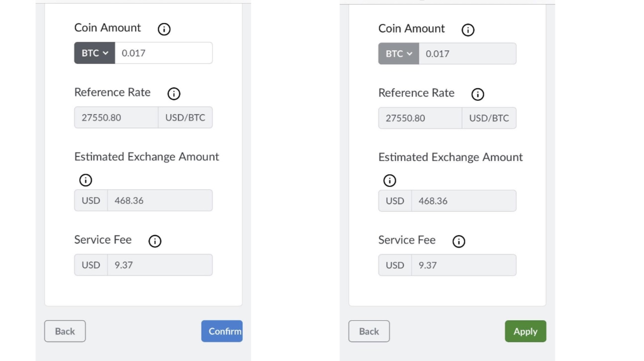644x361 pixels.
Task: Go Back from the Apply form
Action: pos(369,331)
